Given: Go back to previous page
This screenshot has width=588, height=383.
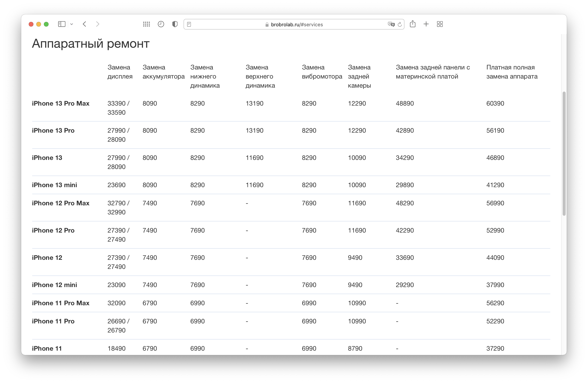Looking at the screenshot, I should pos(84,24).
